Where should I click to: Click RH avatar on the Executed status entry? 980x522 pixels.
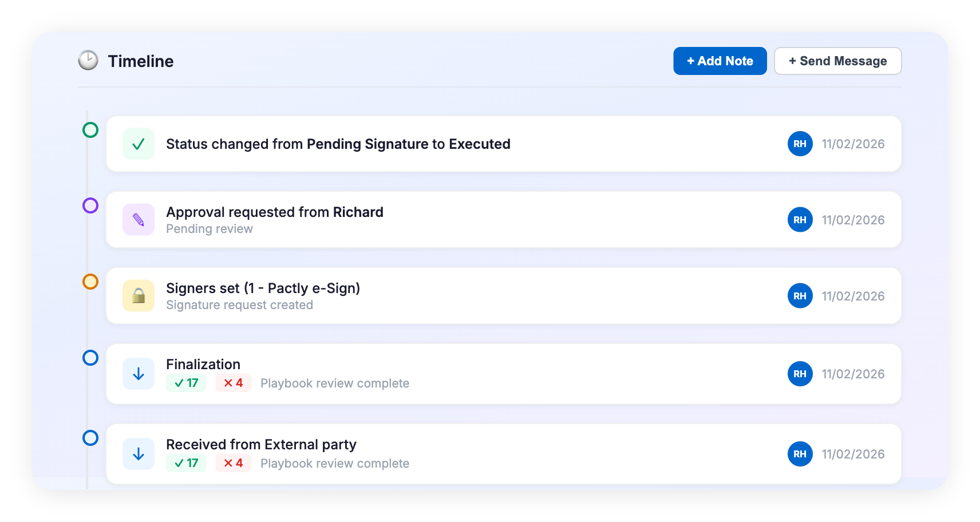tap(800, 144)
